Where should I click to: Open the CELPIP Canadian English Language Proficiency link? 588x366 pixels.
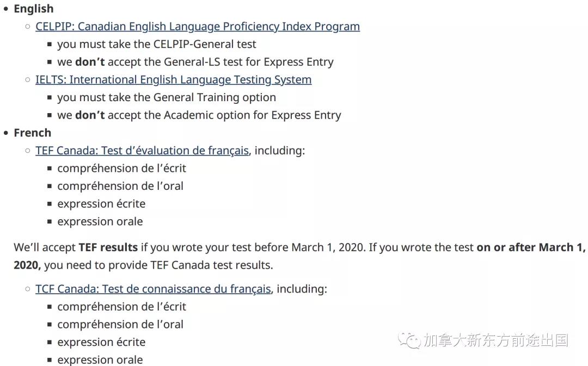[198, 27]
